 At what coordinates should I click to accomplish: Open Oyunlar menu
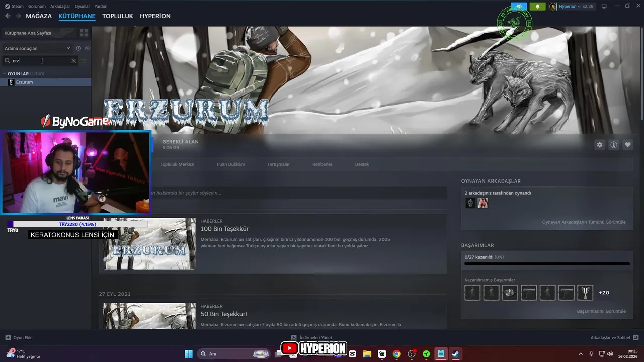point(83,6)
